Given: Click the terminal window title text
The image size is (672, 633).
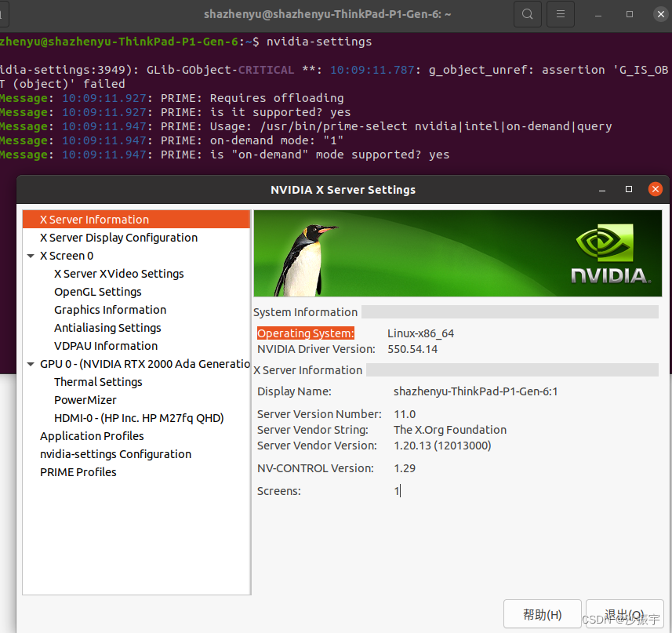Looking at the screenshot, I should (328, 14).
